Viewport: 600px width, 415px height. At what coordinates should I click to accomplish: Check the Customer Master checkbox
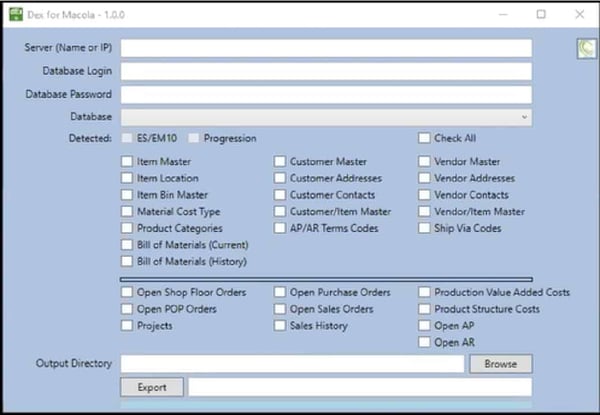click(x=280, y=161)
